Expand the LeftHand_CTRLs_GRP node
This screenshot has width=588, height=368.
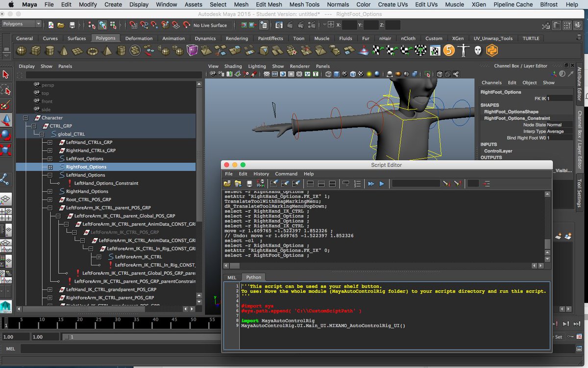[50, 142]
